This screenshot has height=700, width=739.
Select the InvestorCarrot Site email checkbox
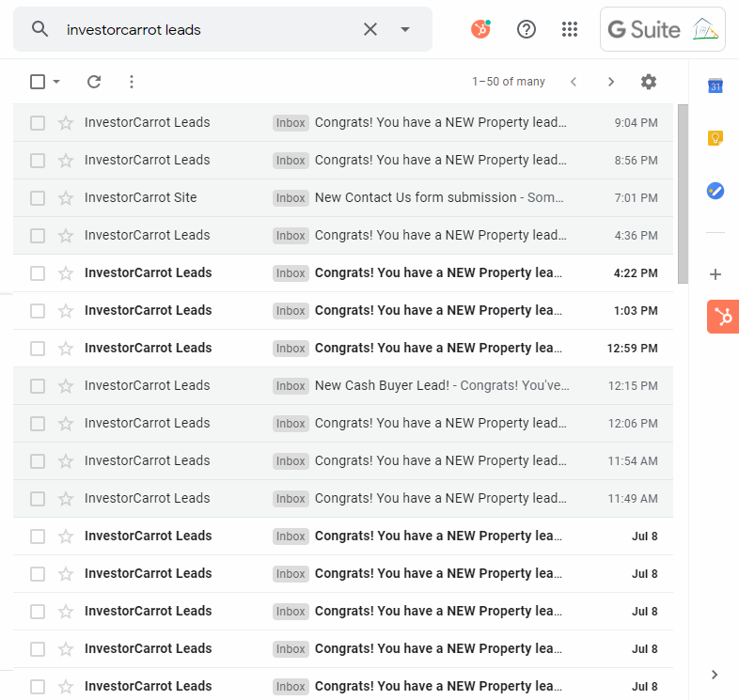[38, 198]
